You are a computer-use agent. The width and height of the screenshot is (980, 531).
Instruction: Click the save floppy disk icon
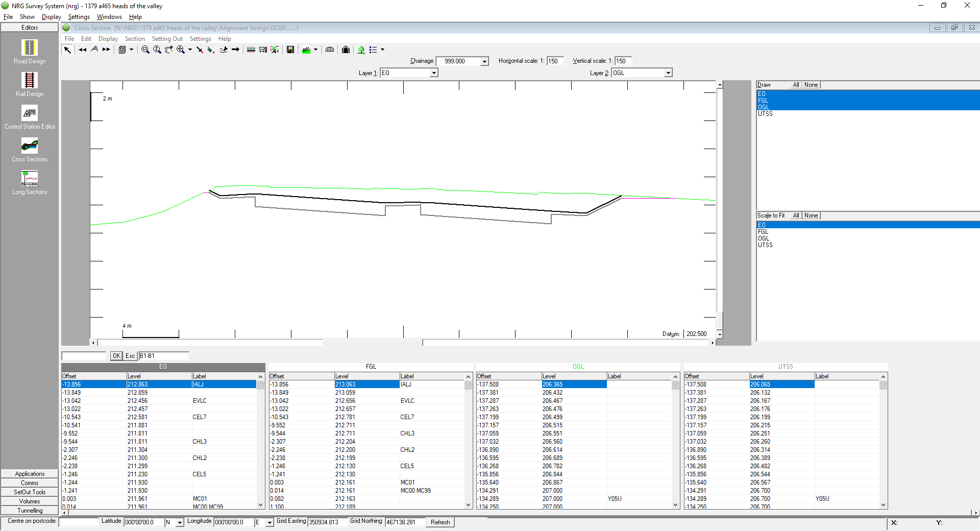(290, 50)
